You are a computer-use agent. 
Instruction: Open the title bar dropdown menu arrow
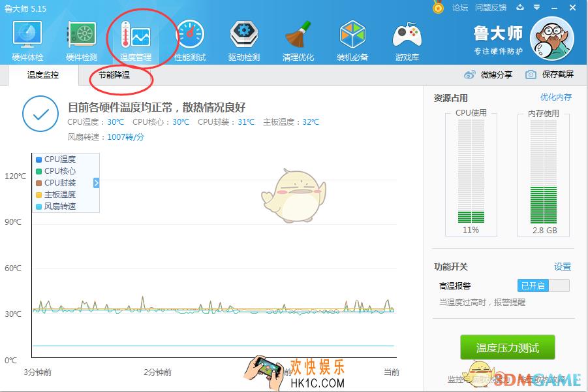(x=537, y=7)
